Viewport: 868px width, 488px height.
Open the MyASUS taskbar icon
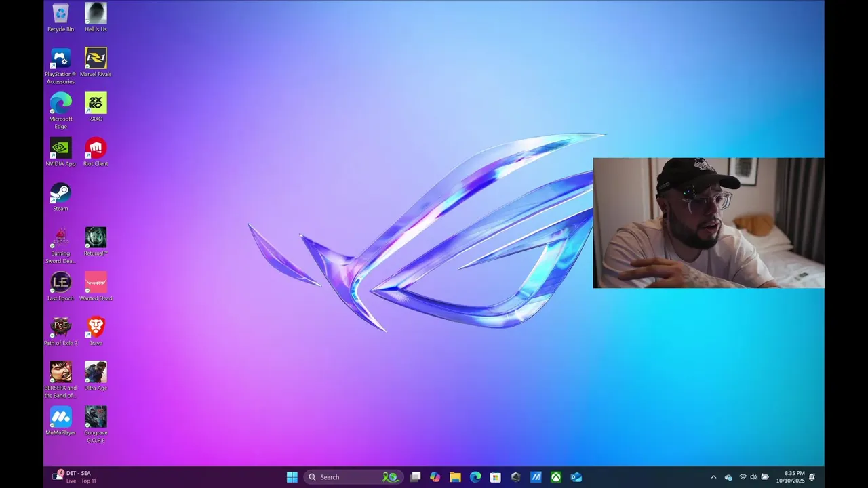click(x=536, y=477)
